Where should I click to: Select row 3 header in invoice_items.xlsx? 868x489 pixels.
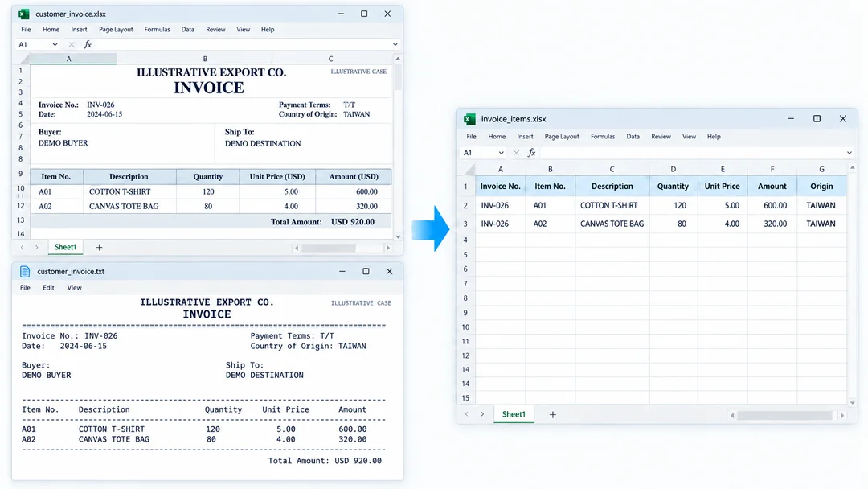465,224
